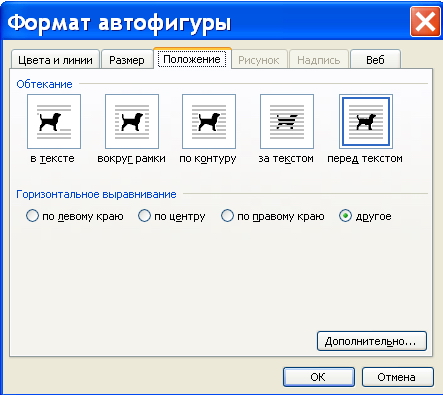The height and width of the screenshot is (395, 443).
Task: Switch to the 'Цвета и линии' tab
Action: coord(55,60)
